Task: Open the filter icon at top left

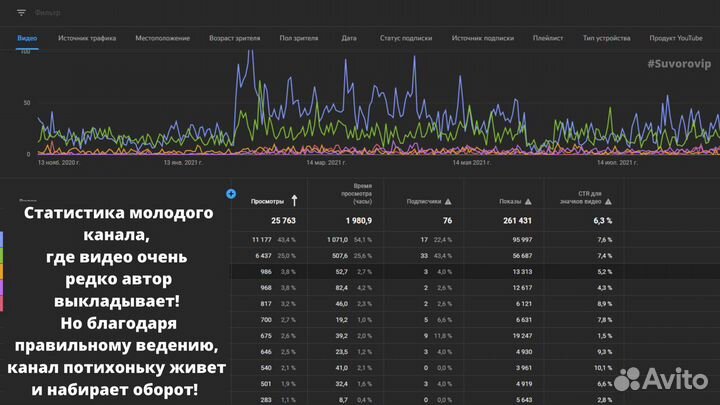Action: pyautogui.click(x=21, y=12)
